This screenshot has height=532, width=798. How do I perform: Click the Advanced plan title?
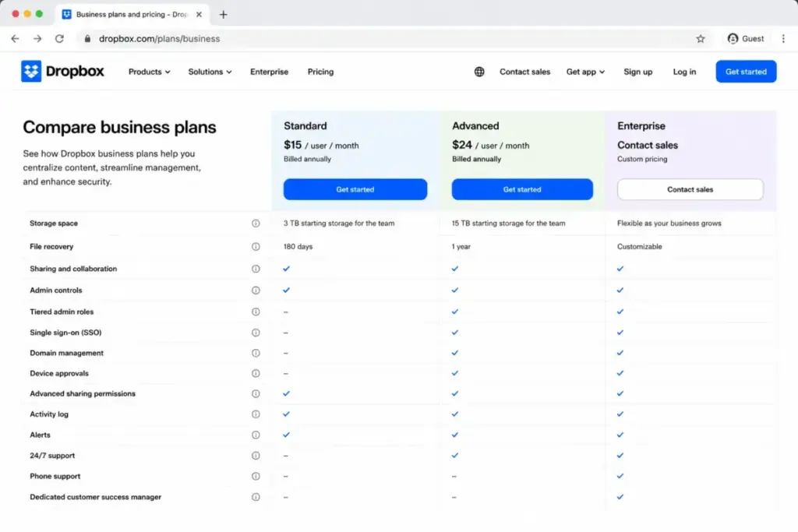tap(475, 125)
